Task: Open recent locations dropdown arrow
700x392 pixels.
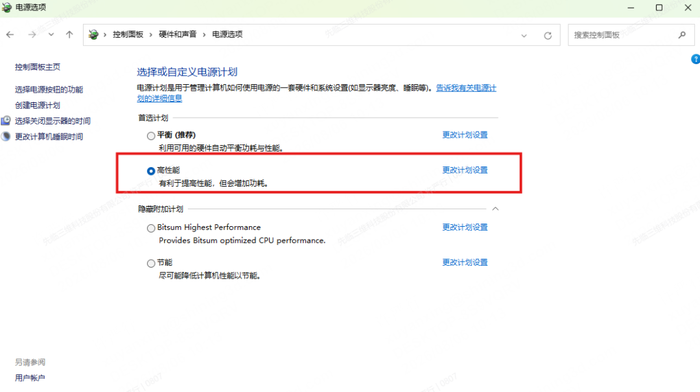Action: pyautogui.click(x=51, y=34)
